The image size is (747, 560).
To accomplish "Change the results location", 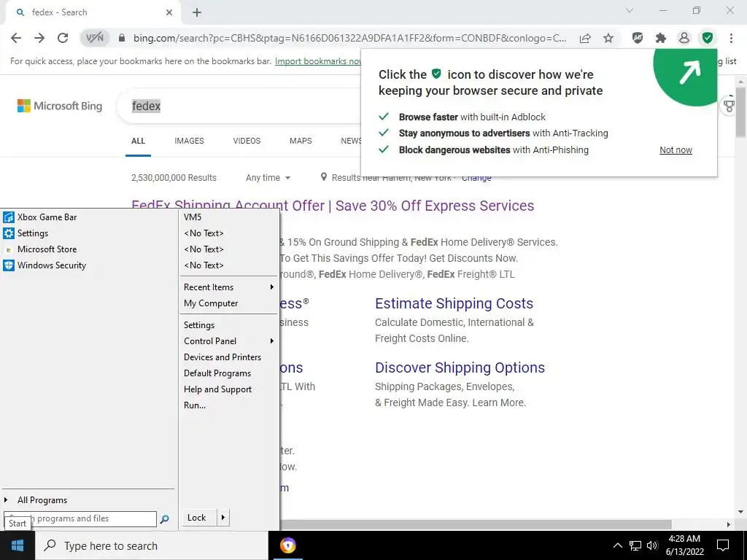I will (x=476, y=178).
